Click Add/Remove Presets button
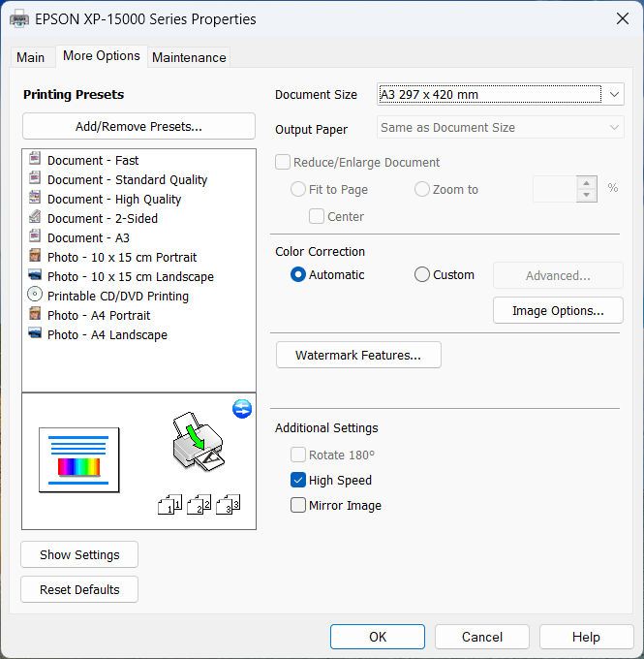Image resolution: width=644 pixels, height=659 pixels. pyautogui.click(x=138, y=126)
